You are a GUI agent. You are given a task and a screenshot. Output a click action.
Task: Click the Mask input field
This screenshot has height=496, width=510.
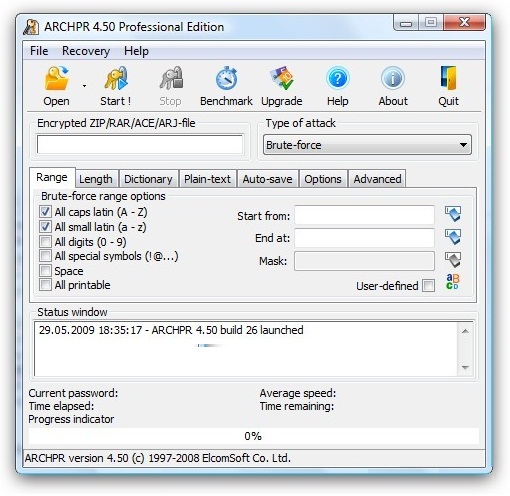click(364, 261)
